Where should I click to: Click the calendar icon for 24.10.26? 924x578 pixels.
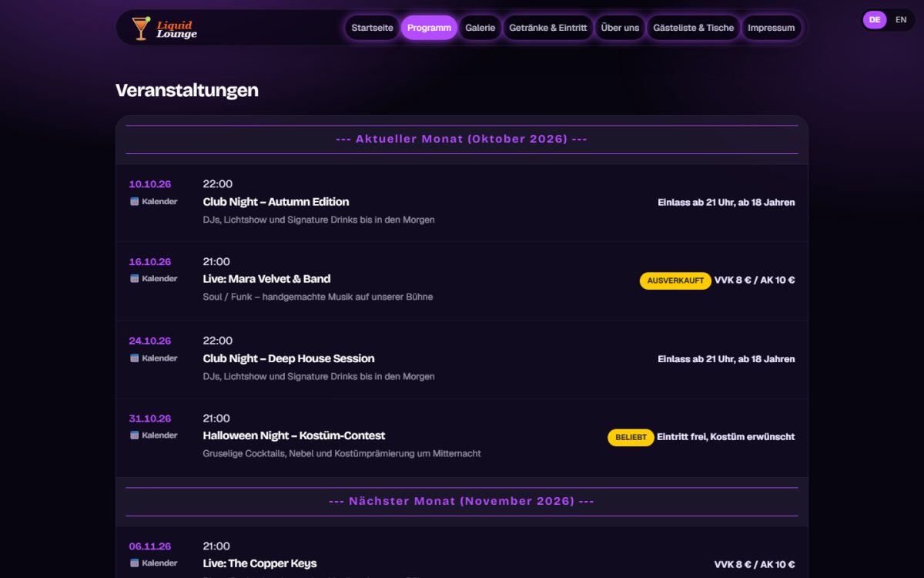click(x=134, y=358)
